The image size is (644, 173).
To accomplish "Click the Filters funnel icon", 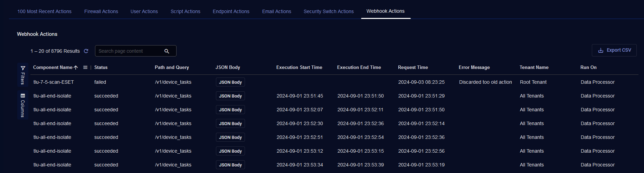I will click(x=23, y=68).
